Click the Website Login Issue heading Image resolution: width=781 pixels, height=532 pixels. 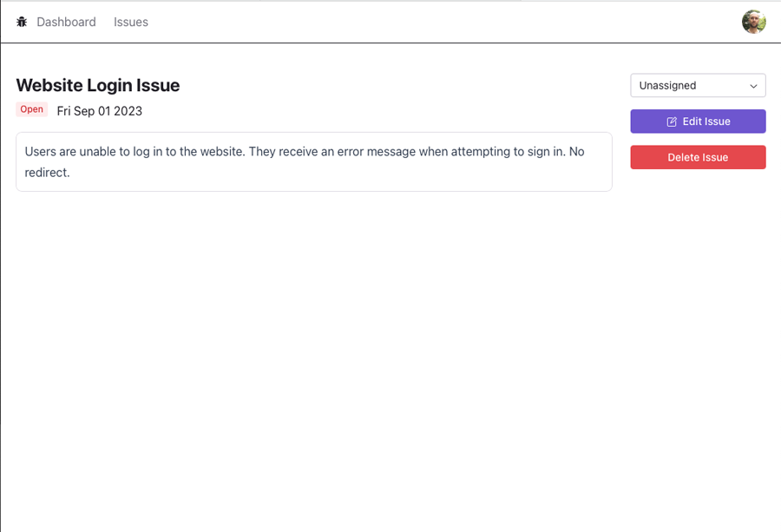coord(98,85)
